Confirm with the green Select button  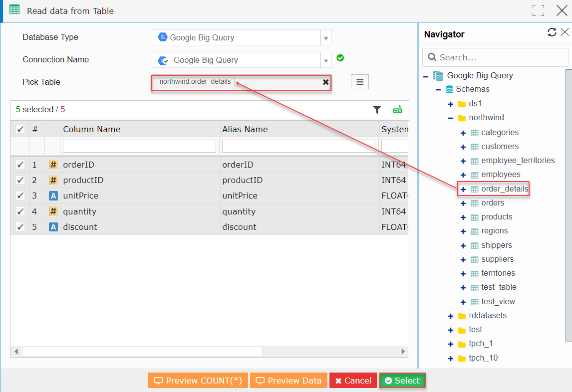402,381
